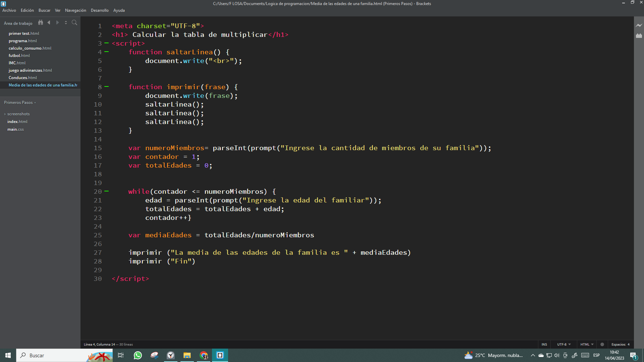This screenshot has width=644, height=362.
Task: Open File Explorer from the taskbar
Action: (x=187, y=355)
